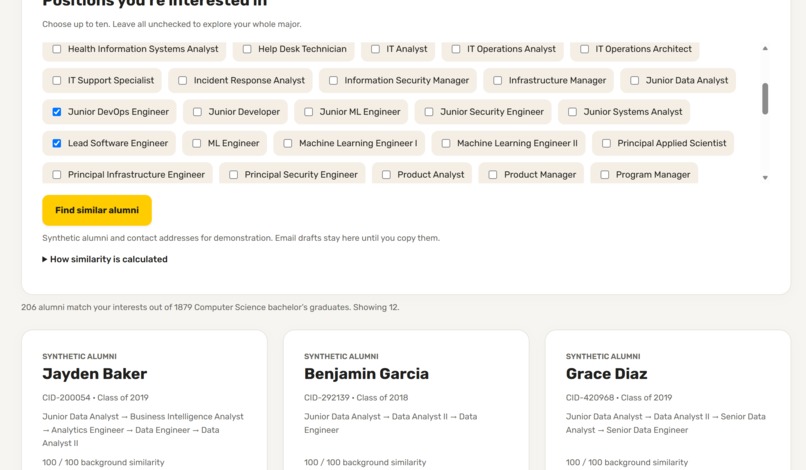Tick IT Operations Architect

[584, 49]
